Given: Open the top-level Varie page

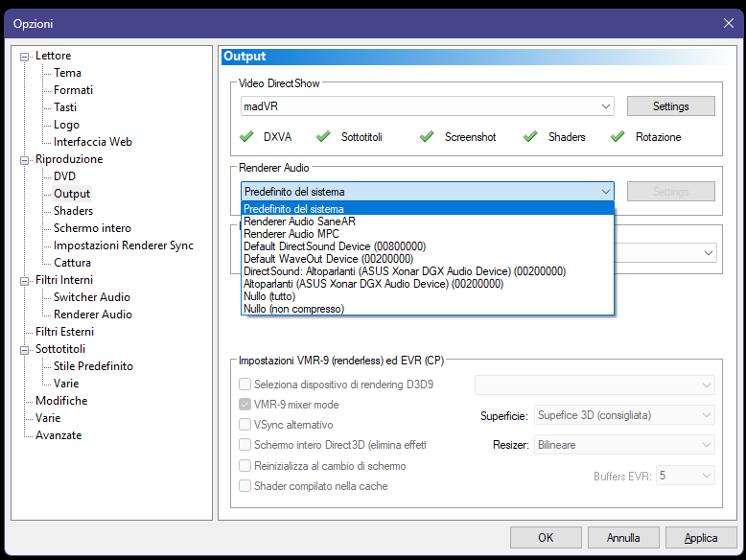Looking at the screenshot, I should [48, 418].
